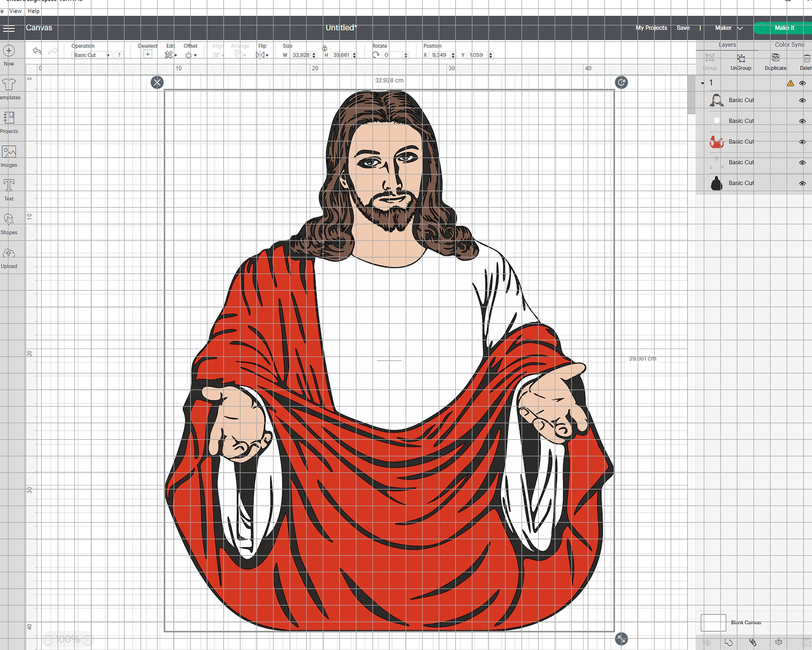This screenshot has width=812, height=650.
Task: Hide the black silhouette Basic Cut layer
Action: [x=803, y=183]
